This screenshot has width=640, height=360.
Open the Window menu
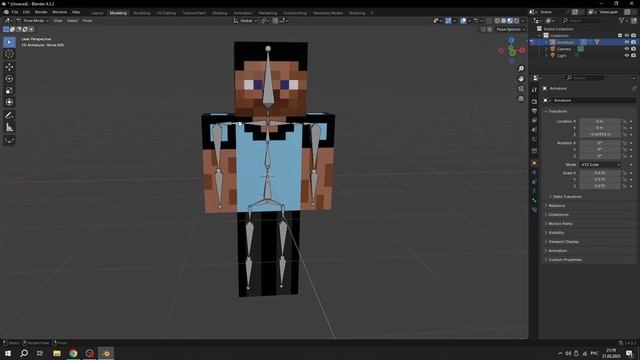pyautogui.click(x=59, y=12)
